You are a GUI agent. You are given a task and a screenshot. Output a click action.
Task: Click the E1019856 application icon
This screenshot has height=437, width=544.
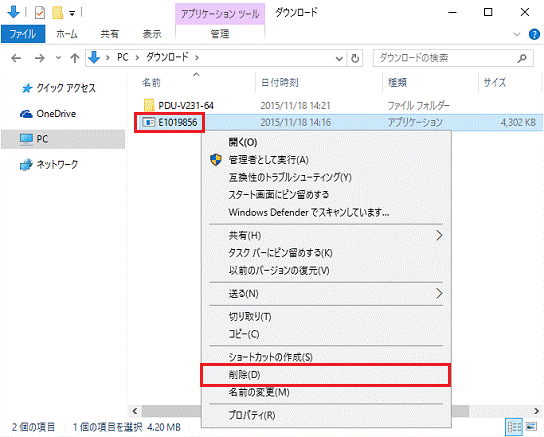149,122
